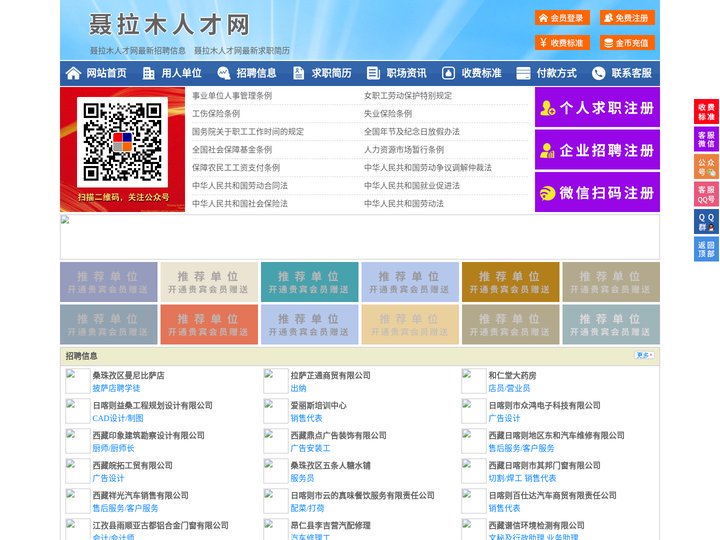Screen dimensions: 720x540
Task: Open 工伤保险条例 link
Action: click(x=216, y=113)
